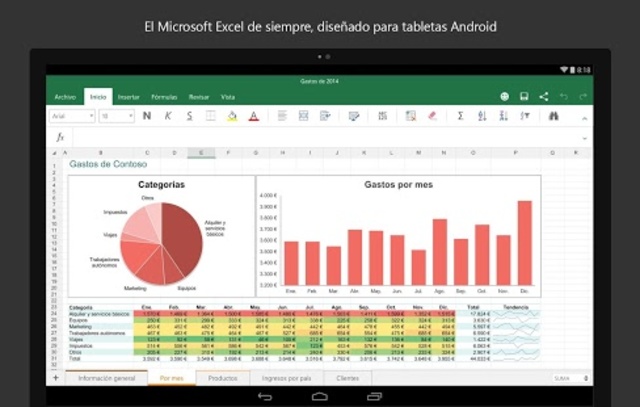Tap the Android back button
Screen dimensions: 640x407
click(x=265, y=396)
